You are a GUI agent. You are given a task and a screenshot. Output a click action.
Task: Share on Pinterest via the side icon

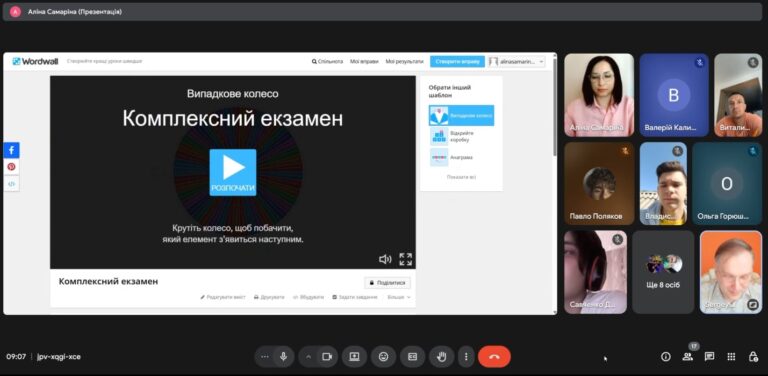[12, 167]
